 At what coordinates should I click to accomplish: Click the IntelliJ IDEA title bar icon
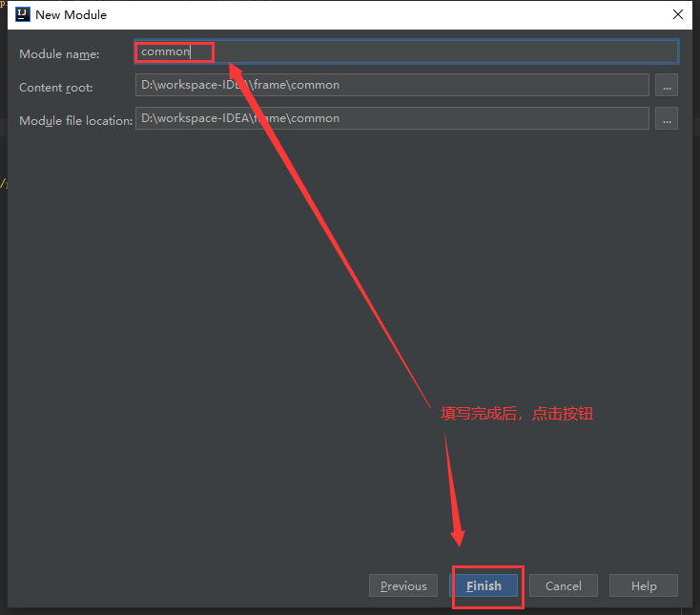23,14
